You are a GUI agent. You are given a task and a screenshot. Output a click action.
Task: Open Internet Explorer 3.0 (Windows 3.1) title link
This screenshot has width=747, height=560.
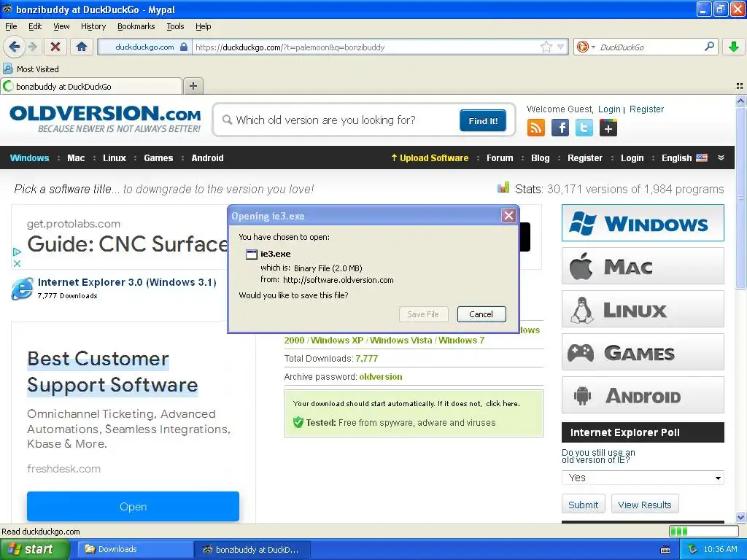point(127,282)
